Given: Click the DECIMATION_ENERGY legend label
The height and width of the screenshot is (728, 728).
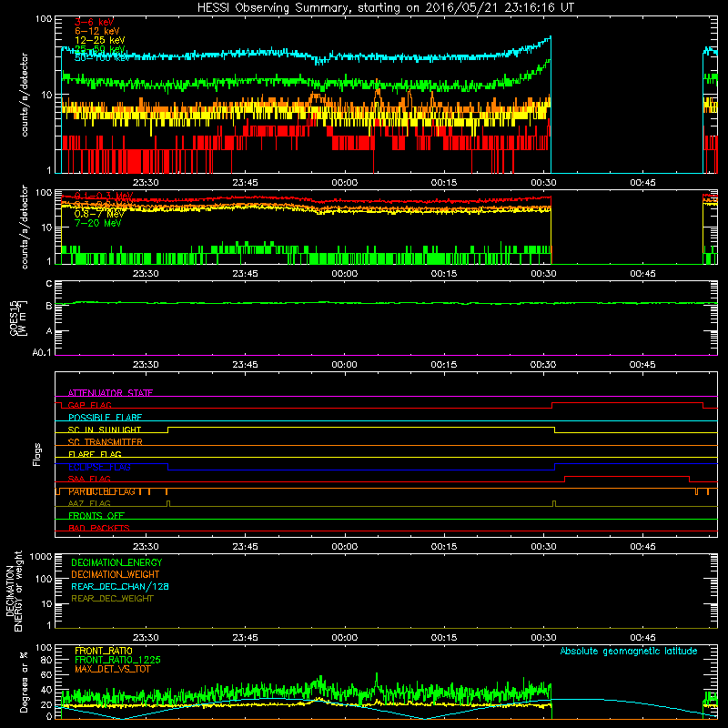Looking at the screenshot, I should click(116, 562).
